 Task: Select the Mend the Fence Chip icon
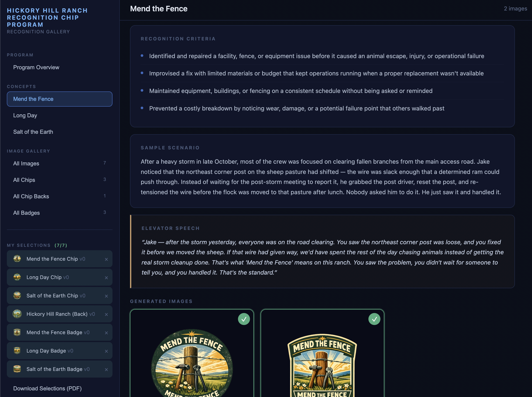pos(17,259)
